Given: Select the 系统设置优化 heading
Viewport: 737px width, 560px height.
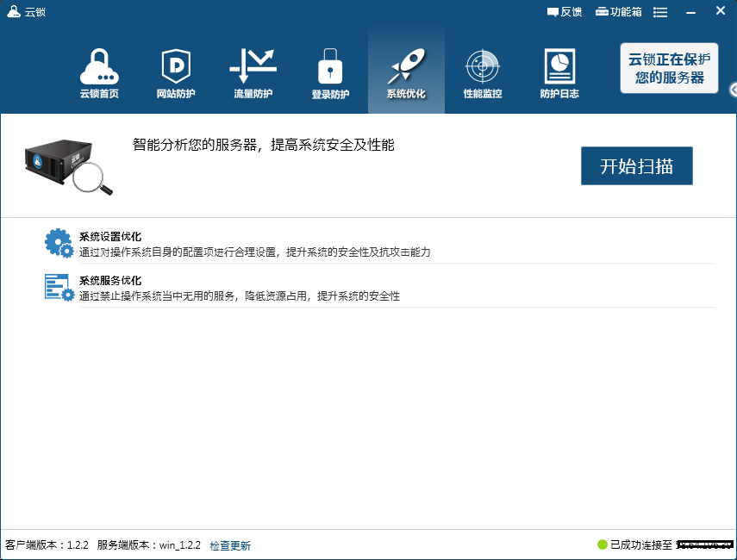Looking at the screenshot, I should coord(110,236).
